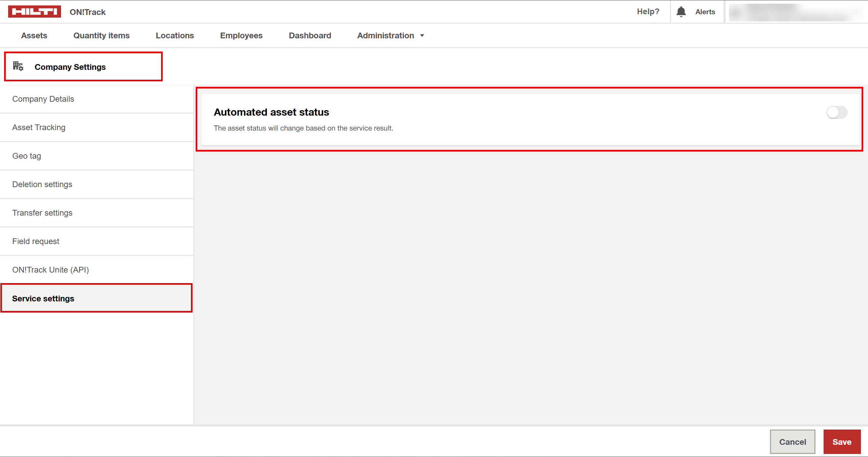Click the Alerts bell icon
The height and width of the screenshot is (457, 868).
tap(681, 12)
